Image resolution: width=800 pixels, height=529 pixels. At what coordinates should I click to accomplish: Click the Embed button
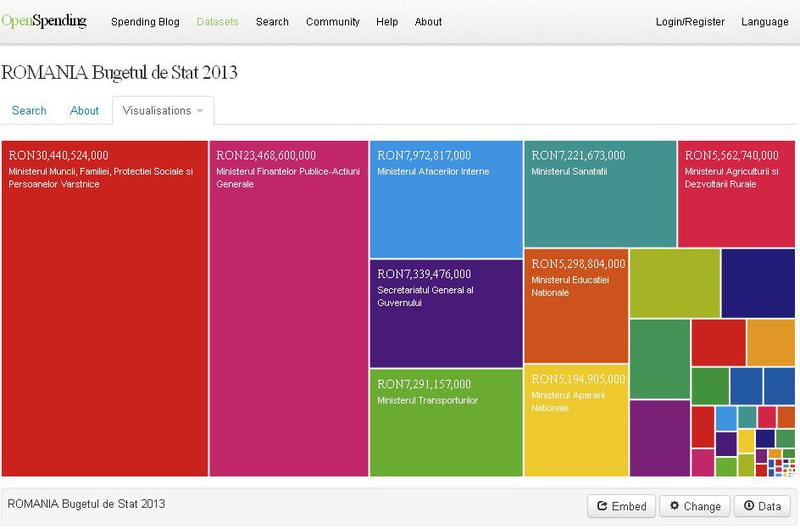tap(621, 506)
